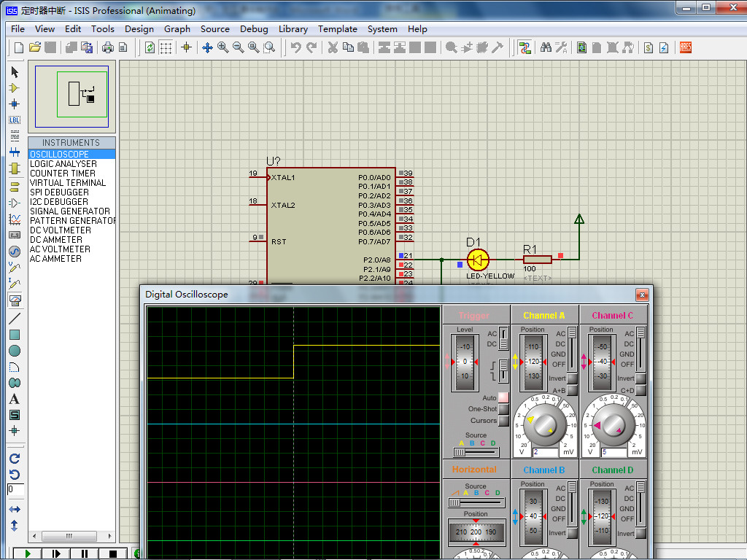747x560 pixels.
Task: Select the Graph Mode tool
Action: click(x=15, y=219)
